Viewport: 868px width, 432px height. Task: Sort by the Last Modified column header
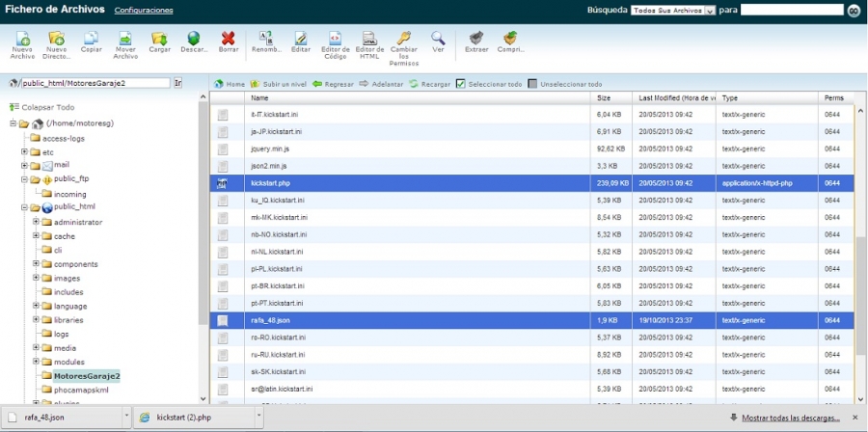pos(674,98)
